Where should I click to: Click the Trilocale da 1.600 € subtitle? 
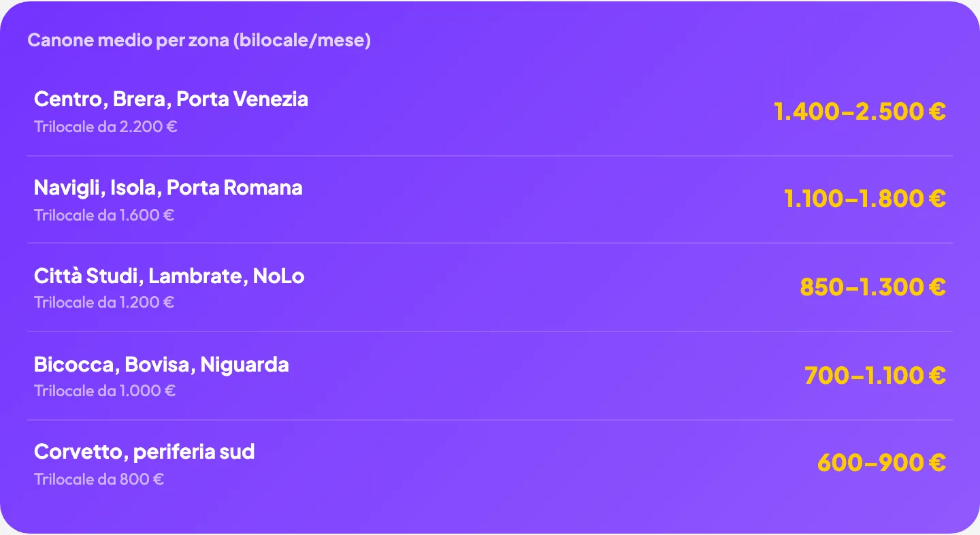coord(104,215)
